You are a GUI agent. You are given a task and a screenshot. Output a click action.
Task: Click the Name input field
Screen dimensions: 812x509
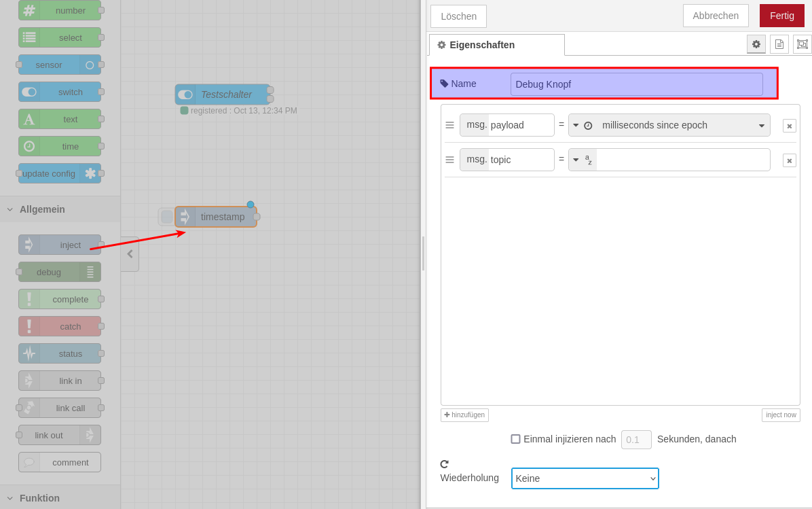pyautogui.click(x=636, y=84)
